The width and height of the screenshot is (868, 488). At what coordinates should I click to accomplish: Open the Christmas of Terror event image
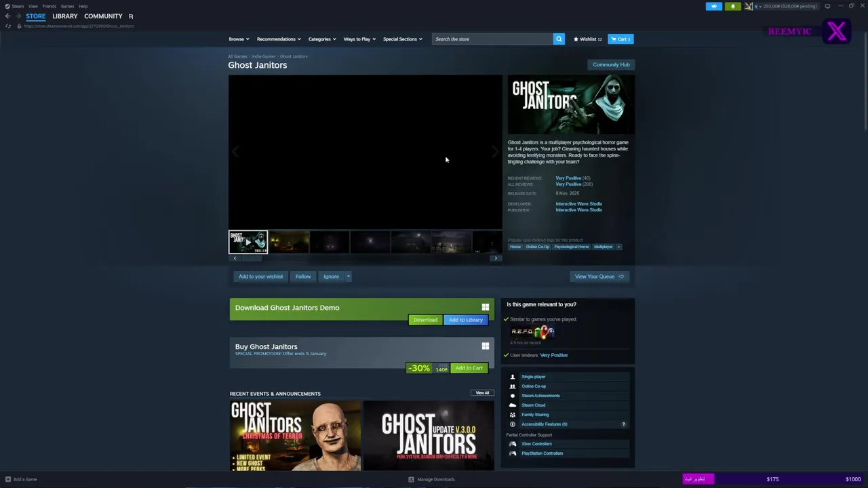(295, 436)
